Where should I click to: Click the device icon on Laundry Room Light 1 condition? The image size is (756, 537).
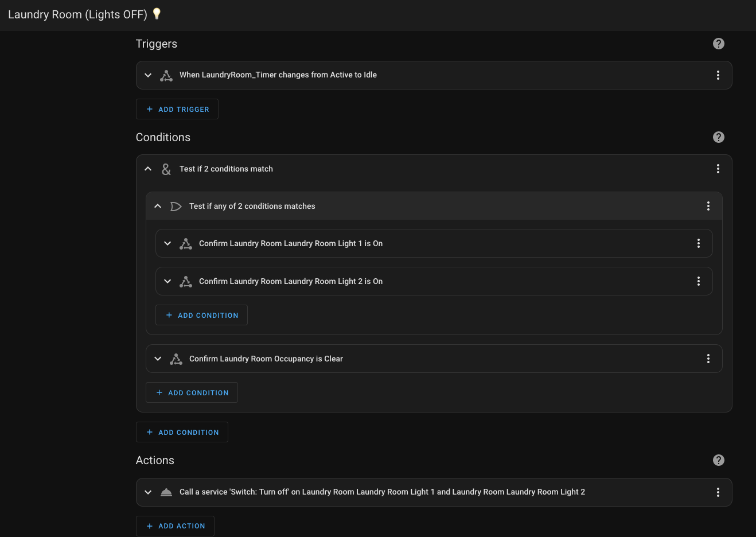185,243
